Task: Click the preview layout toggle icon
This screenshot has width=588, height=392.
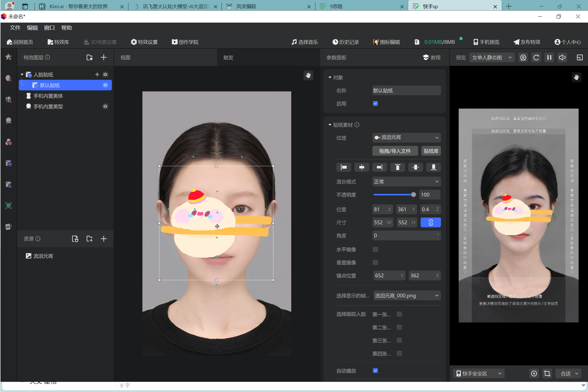Action: (580, 57)
